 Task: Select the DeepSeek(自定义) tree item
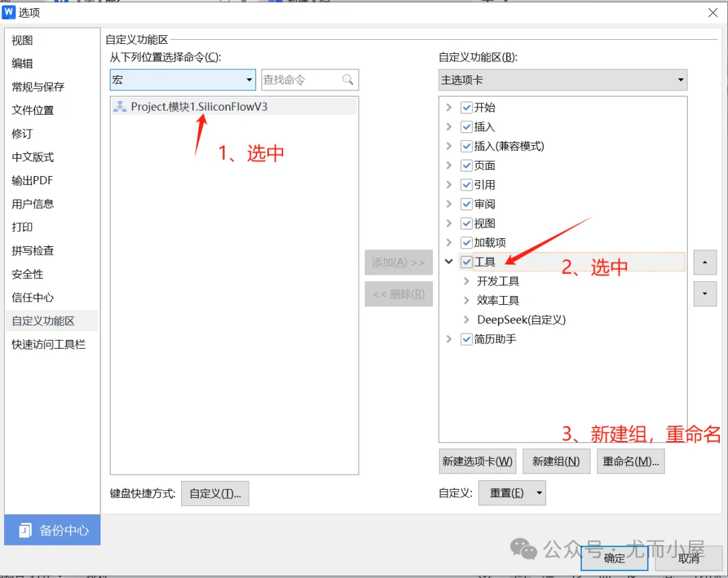521,320
